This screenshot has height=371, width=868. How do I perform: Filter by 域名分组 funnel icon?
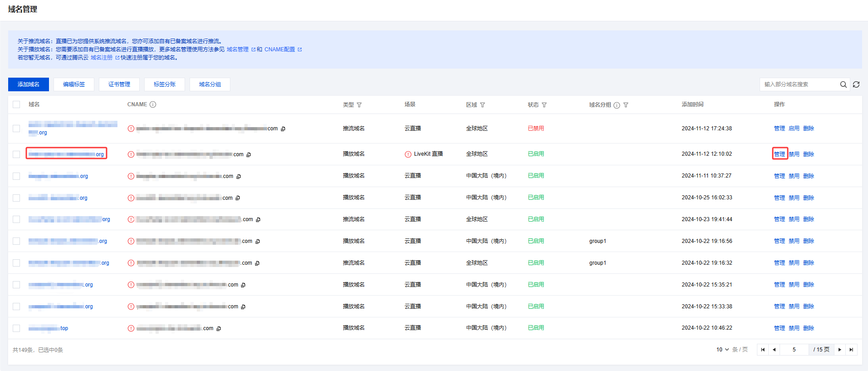tap(626, 105)
